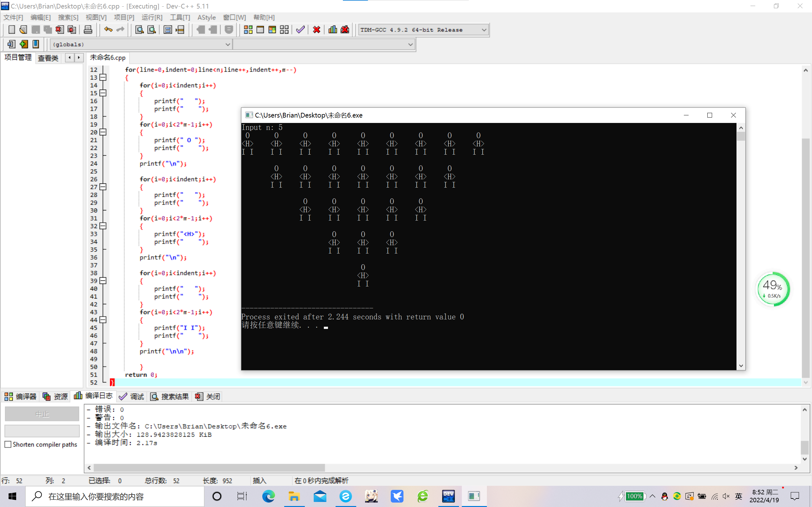Click the Print toolbar icon

coord(88,30)
